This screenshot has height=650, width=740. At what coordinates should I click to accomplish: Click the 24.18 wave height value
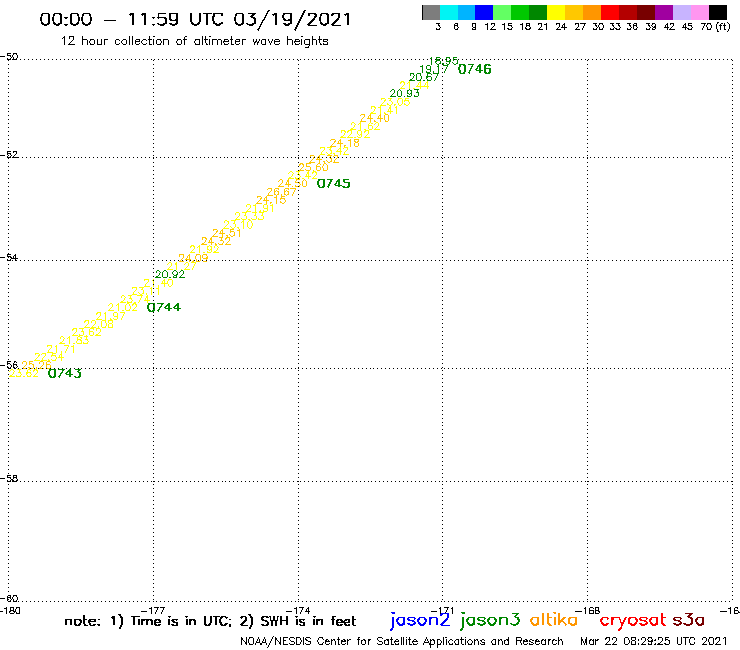pyautogui.click(x=345, y=143)
